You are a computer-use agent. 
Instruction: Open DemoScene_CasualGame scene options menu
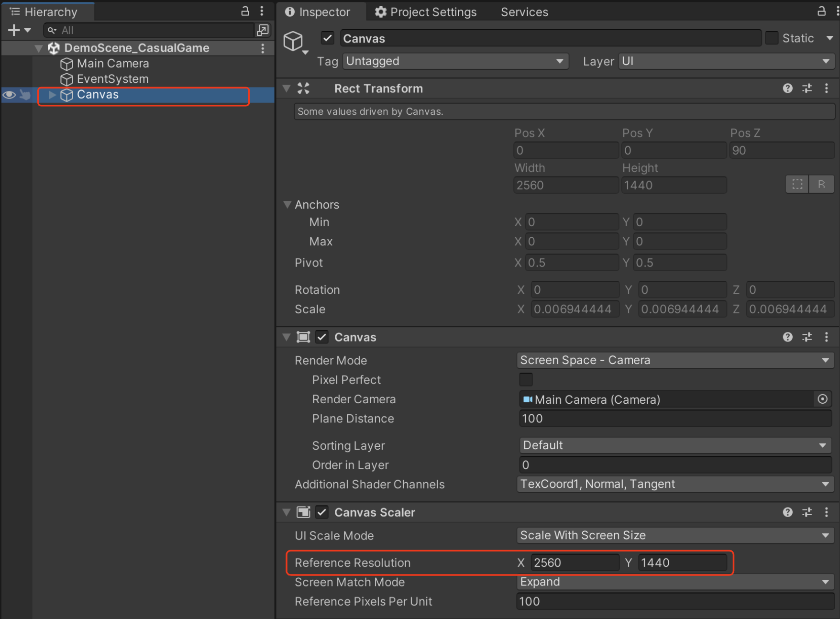pos(263,48)
